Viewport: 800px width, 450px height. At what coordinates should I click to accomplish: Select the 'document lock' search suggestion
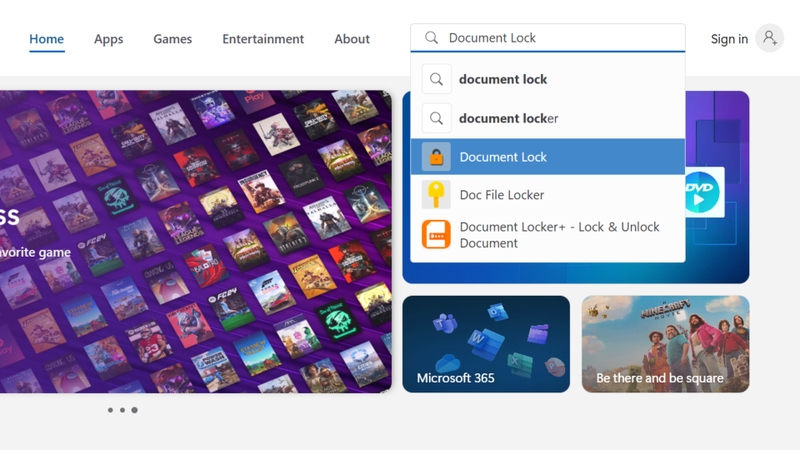[547, 79]
